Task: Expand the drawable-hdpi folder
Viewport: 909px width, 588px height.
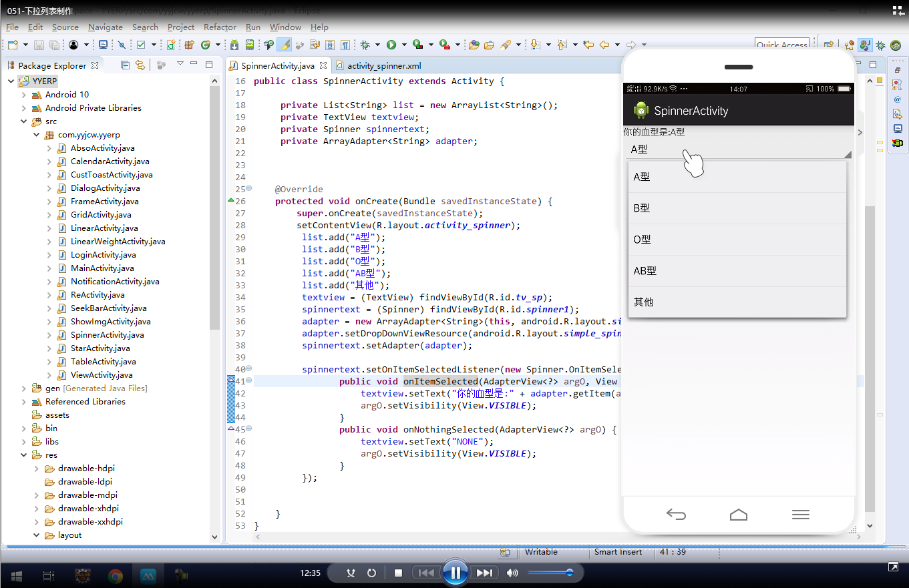Action: coord(37,468)
